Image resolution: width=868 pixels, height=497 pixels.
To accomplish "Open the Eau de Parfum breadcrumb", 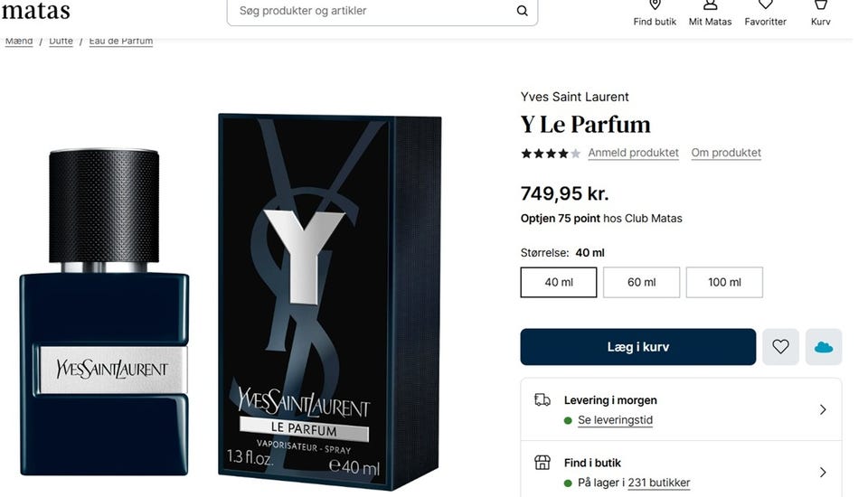I will [120, 41].
